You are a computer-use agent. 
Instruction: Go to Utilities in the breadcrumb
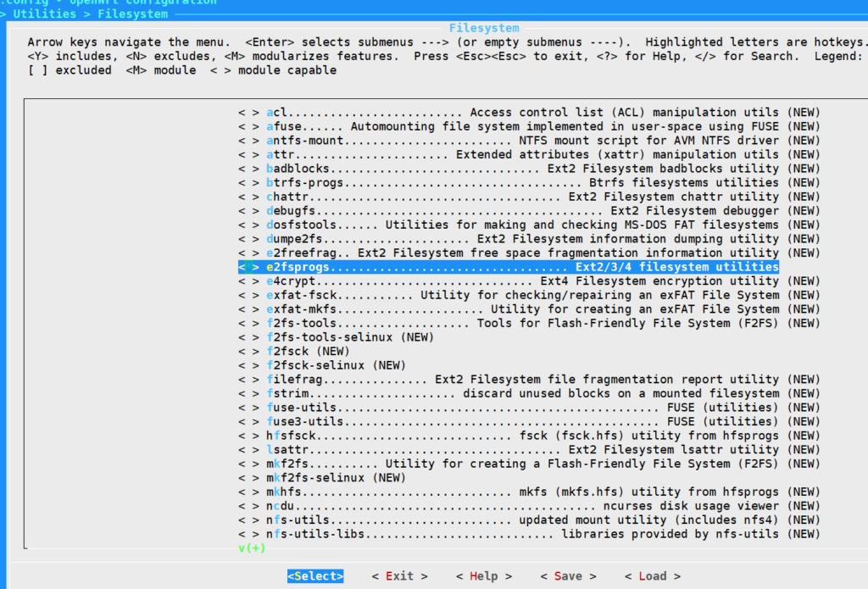click(45, 14)
